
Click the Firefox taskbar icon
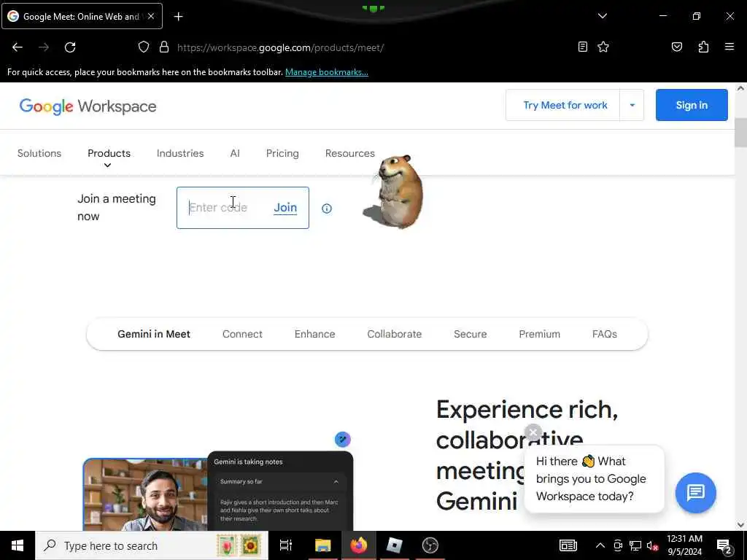pyautogui.click(x=359, y=545)
